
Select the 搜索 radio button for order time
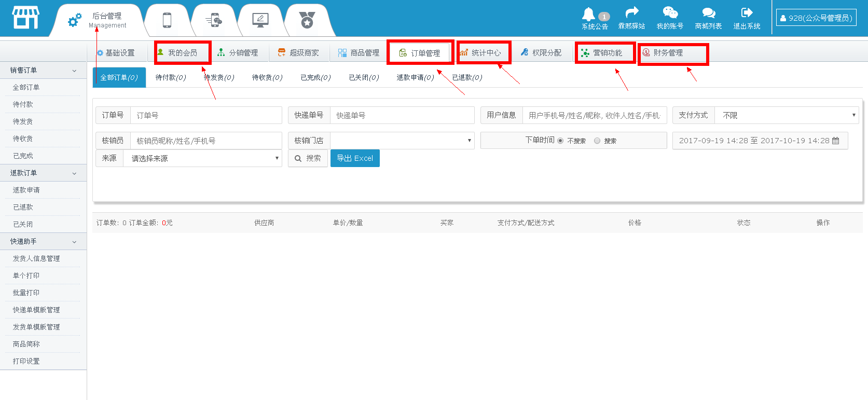[x=597, y=141]
